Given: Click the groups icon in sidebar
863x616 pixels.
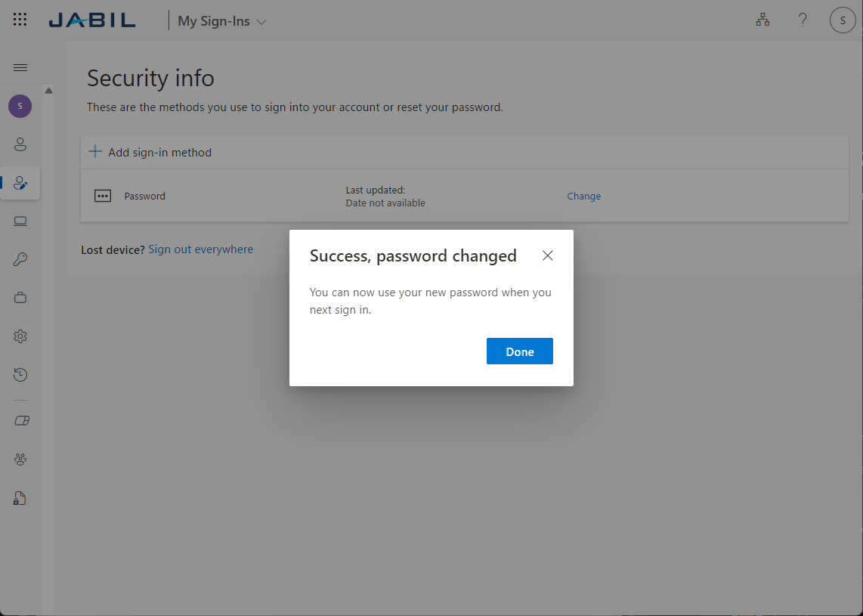Looking at the screenshot, I should (x=20, y=460).
